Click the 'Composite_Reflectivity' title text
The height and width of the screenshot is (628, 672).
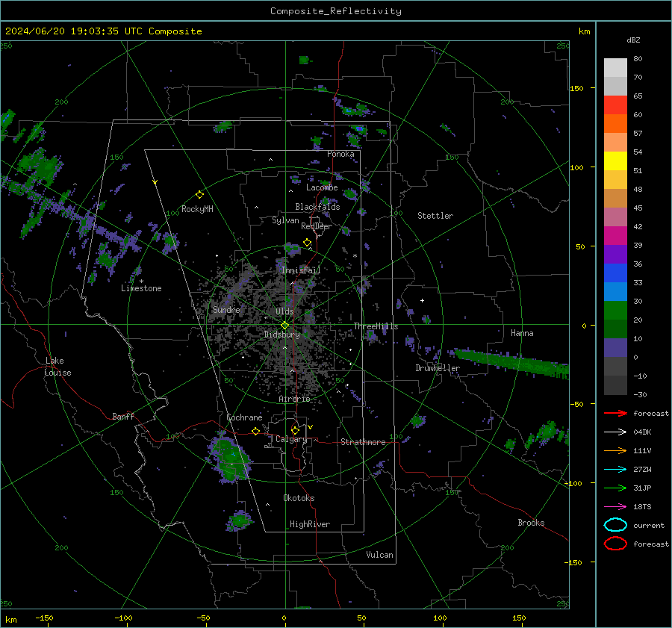tap(335, 11)
